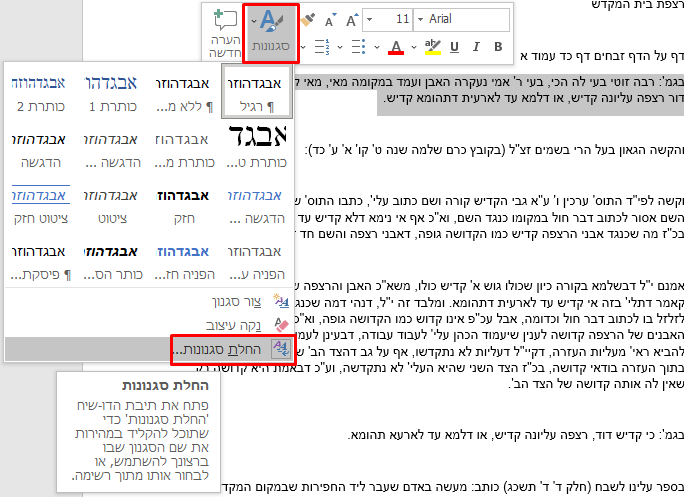
Task: Expand bullets list options arrow
Action: click(340, 46)
